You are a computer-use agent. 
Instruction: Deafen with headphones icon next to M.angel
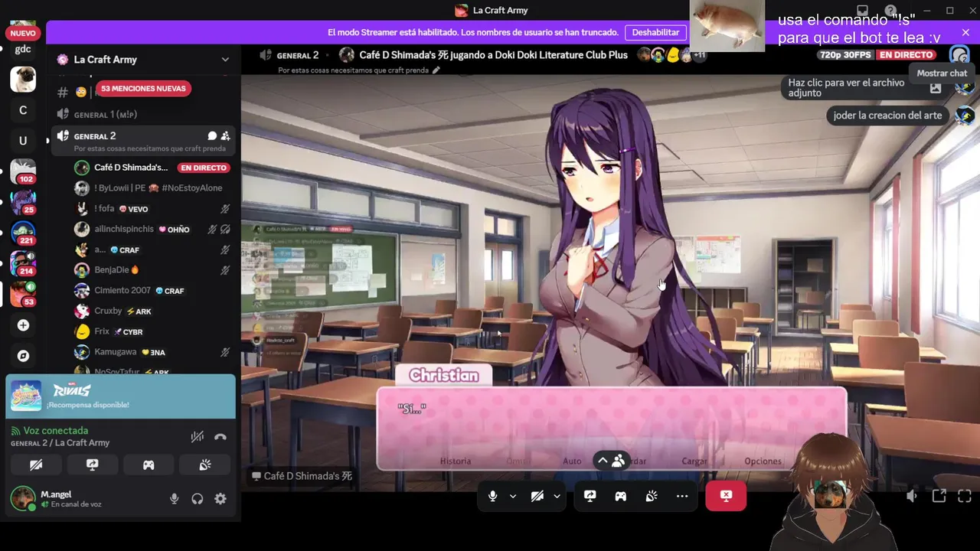pos(198,499)
